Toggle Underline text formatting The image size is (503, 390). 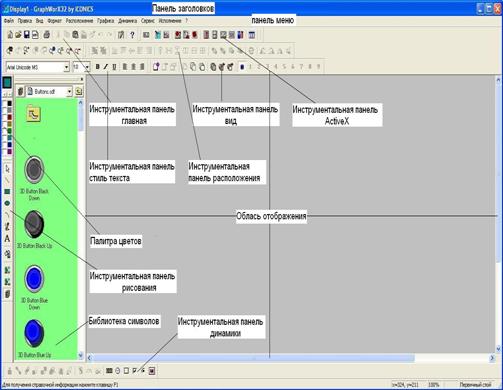pyautogui.click(x=114, y=67)
